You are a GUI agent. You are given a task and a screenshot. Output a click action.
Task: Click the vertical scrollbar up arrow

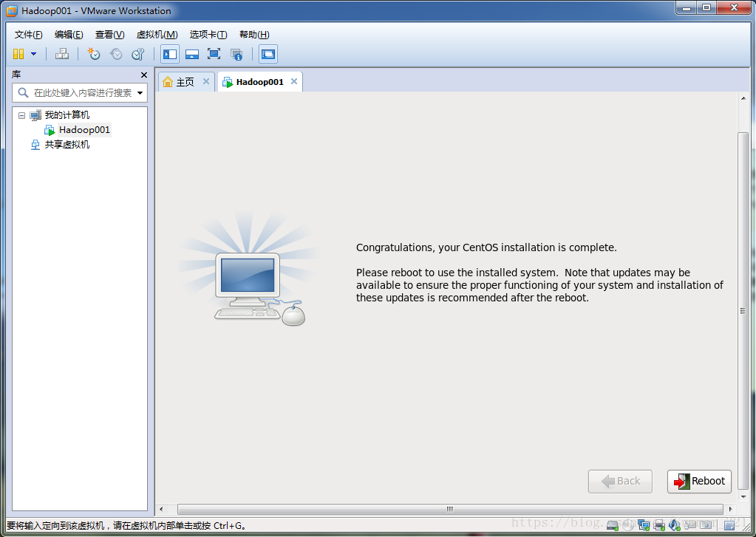tap(743, 98)
